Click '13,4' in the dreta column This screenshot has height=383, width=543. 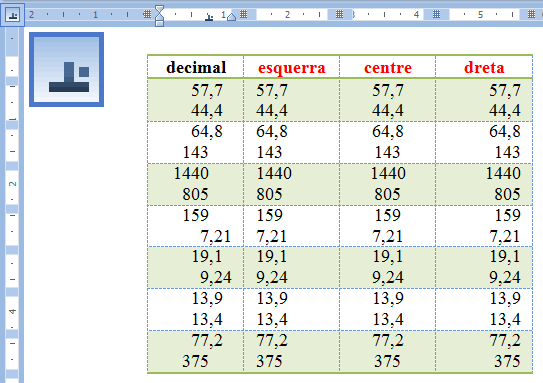(x=505, y=319)
